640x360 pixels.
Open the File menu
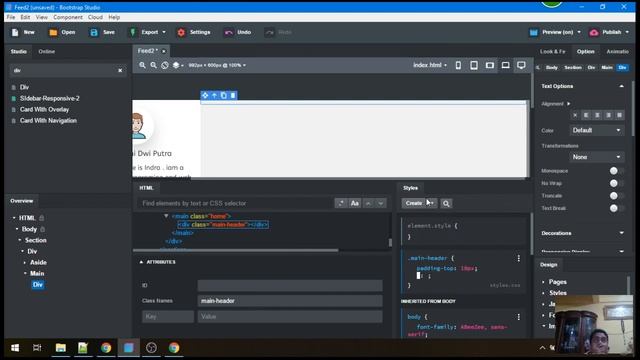(x=11, y=17)
